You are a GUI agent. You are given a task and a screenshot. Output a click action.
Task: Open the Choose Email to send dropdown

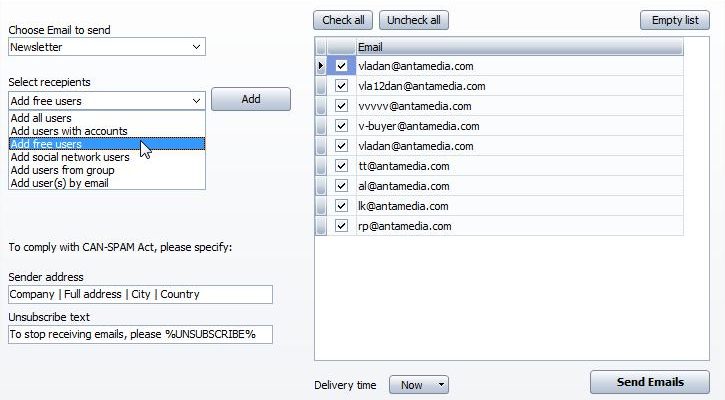197,47
